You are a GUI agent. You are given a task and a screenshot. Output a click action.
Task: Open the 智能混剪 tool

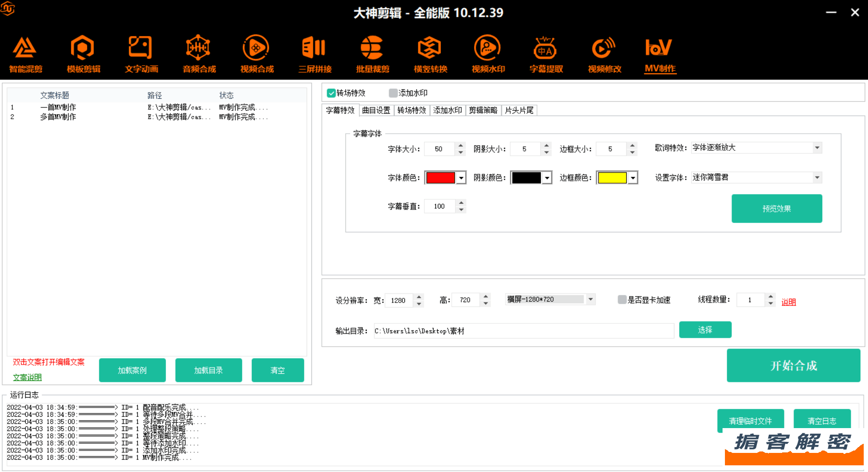click(25, 54)
